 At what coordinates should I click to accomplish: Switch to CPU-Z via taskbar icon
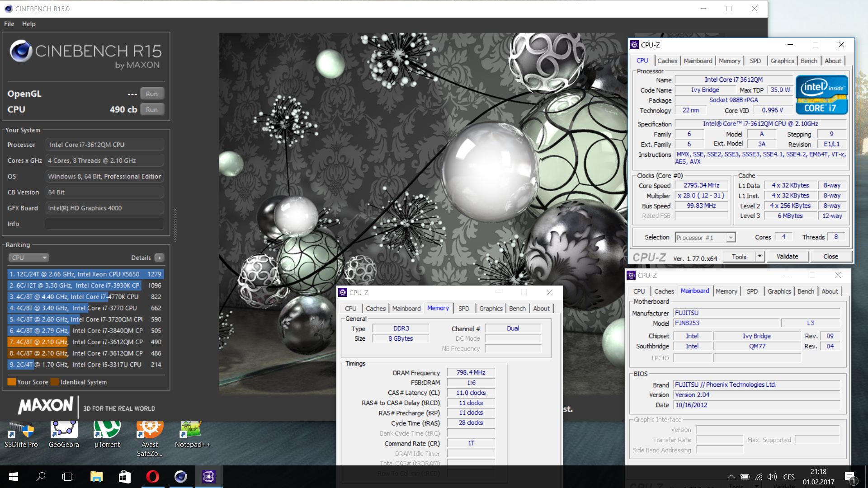pos(208,477)
